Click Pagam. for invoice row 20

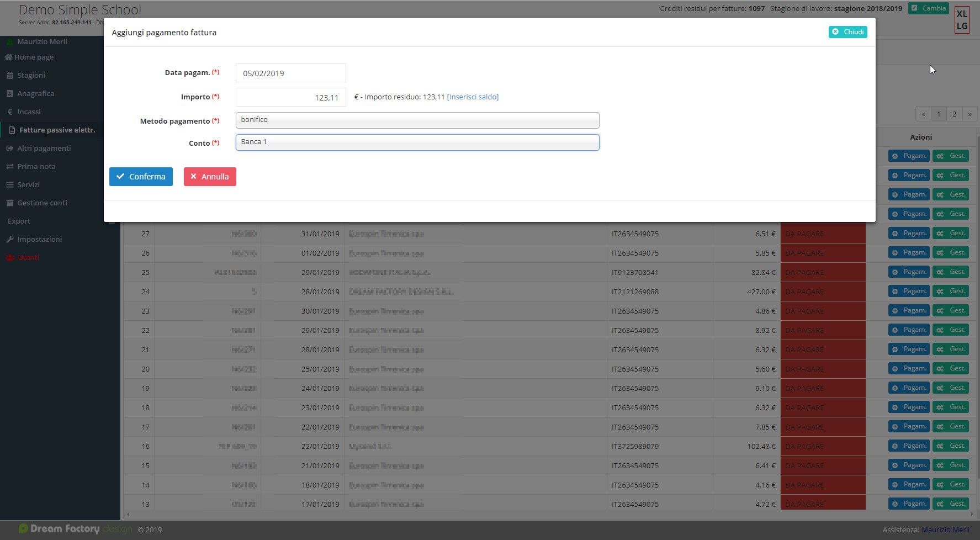pyautogui.click(x=909, y=368)
